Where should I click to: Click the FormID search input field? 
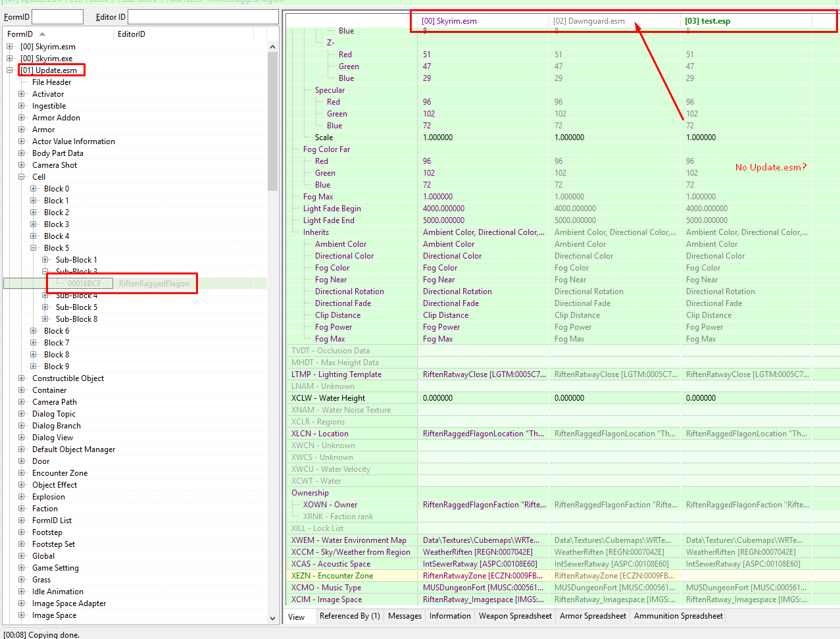57,16
